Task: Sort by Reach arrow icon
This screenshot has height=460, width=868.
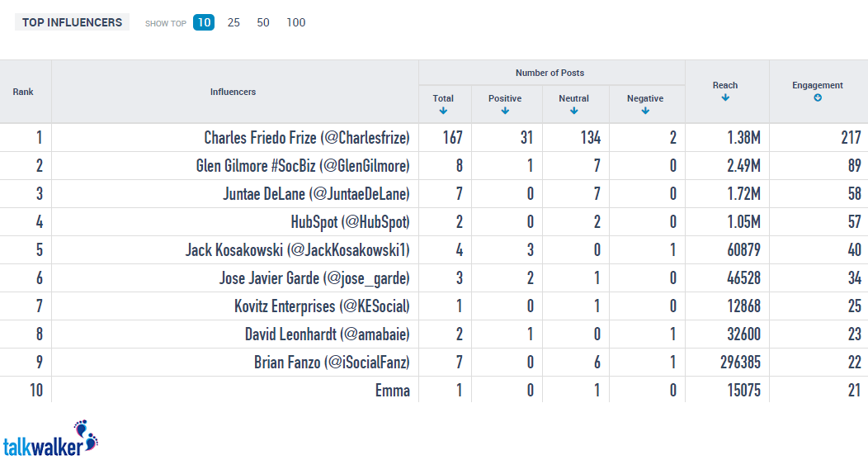Action: pos(725,97)
